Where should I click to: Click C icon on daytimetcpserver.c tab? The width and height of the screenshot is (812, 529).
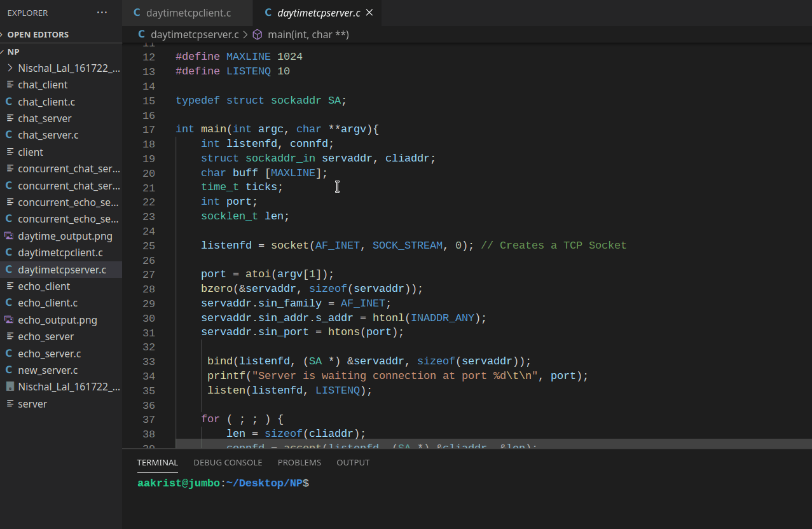(268, 13)
